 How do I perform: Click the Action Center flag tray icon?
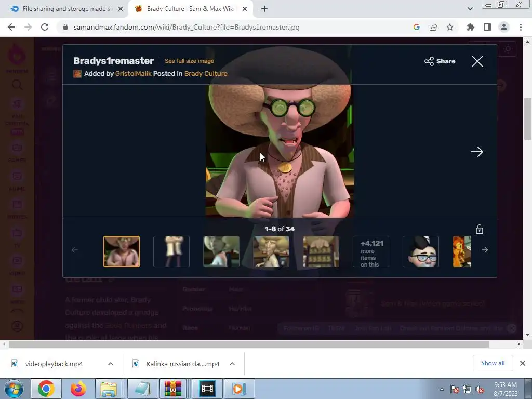coord(455,390)
